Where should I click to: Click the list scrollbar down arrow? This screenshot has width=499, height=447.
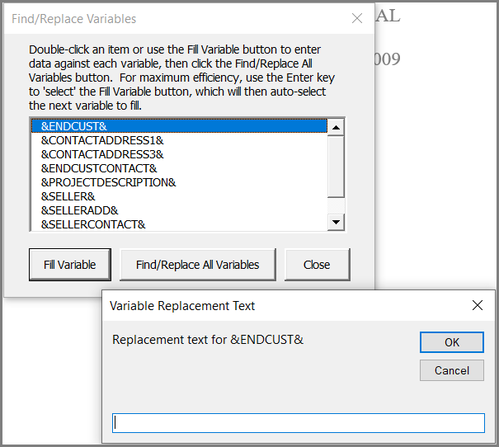click(336, 222)
